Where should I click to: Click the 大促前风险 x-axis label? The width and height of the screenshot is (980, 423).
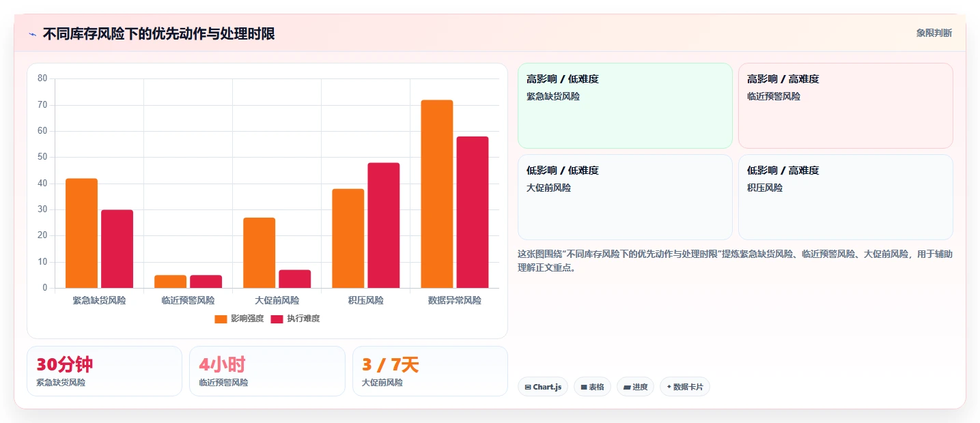277,300
